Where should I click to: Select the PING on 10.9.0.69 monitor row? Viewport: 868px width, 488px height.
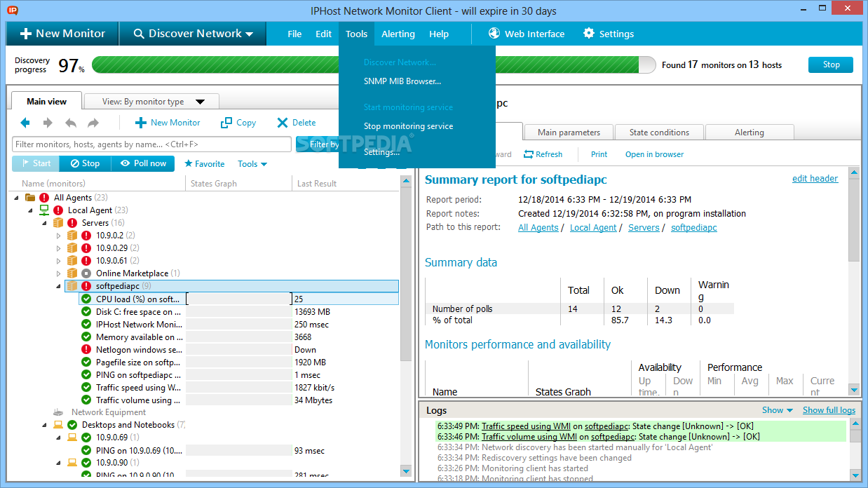click(x=238, y=451)
